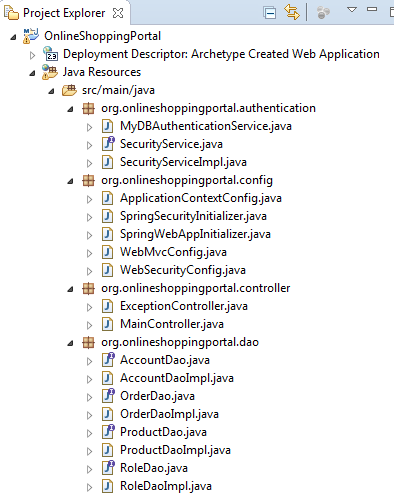This screenshot has width=394, height=496.
Task: Click the SecurityServiceImpl.java file icon
Action: coord(107,162)
